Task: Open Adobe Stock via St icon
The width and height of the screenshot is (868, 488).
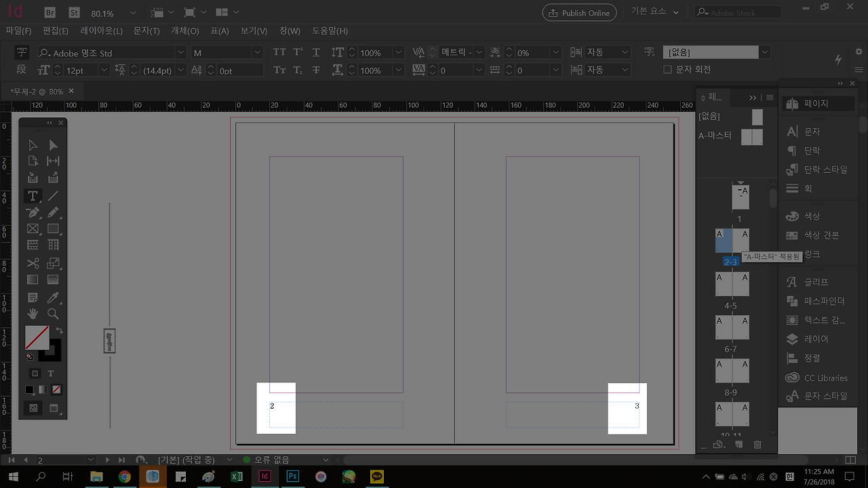Action: [75, 13]
